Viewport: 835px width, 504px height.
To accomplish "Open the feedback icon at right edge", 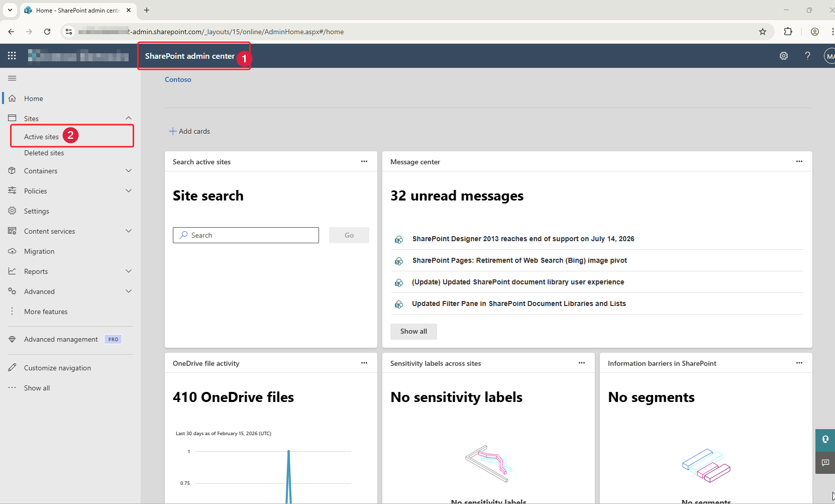I will coord(825,462).
